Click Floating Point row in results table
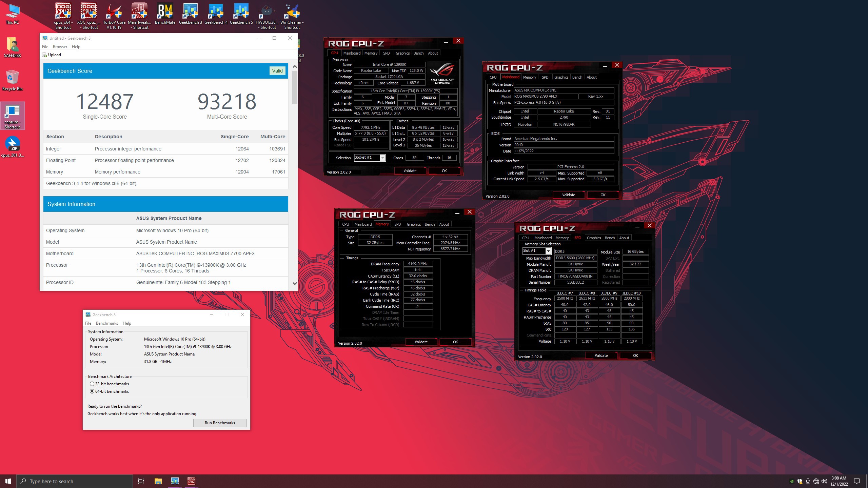 (166, 160)
